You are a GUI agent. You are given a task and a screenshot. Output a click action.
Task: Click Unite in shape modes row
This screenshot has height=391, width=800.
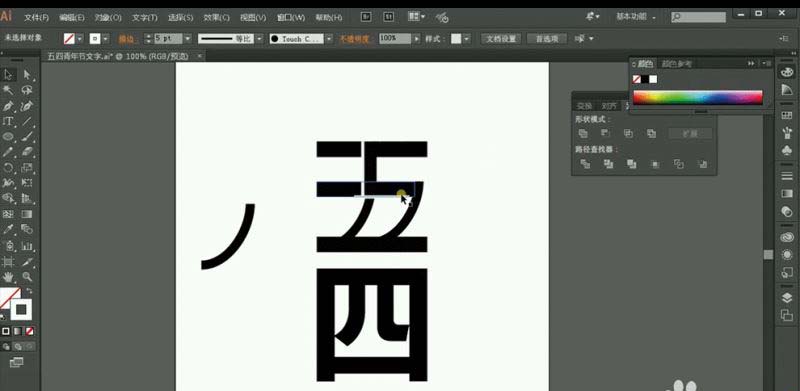tap(584, 133)
